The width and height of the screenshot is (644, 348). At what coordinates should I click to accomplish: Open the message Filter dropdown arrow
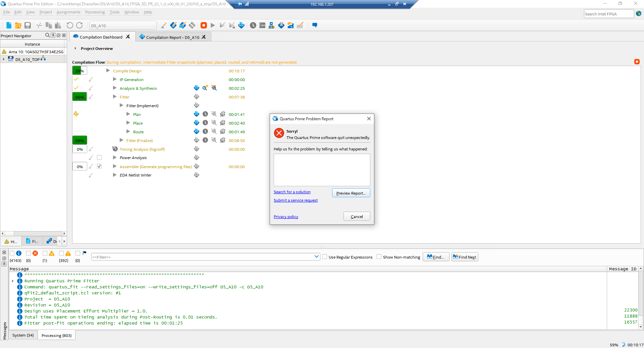point(316,257)
